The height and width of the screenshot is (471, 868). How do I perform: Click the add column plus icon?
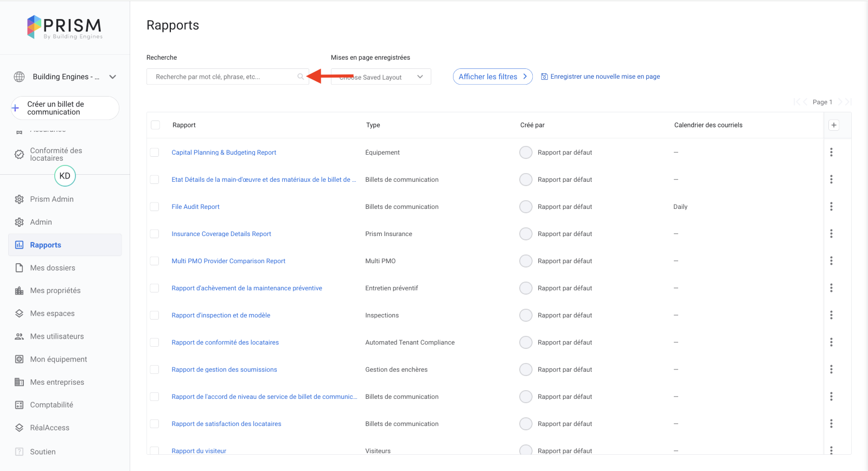(x=834, y=125)
